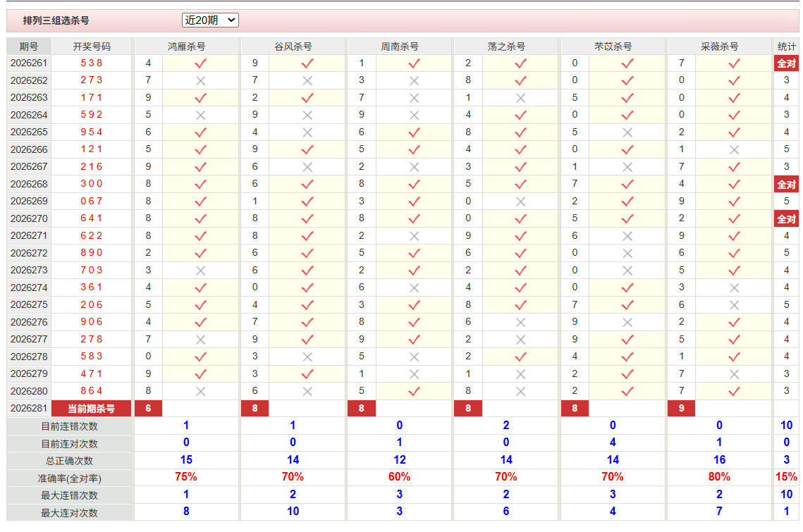This screenshot has height=532, width=803.
Task: Click the red 6 current kill number under 鸿雁杀号
Action: tap(148, 409)
